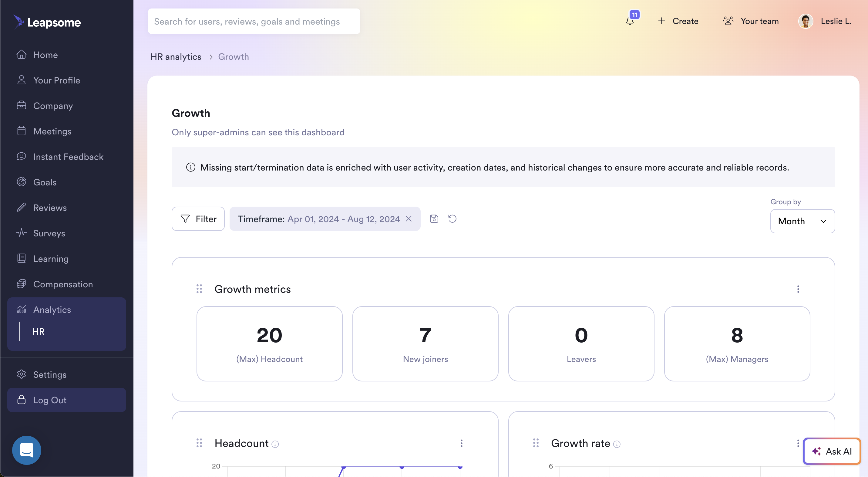Grab the Growth rate drag handle
The height and width of the screenshot is (477, 868).
[x=536, y=443]
